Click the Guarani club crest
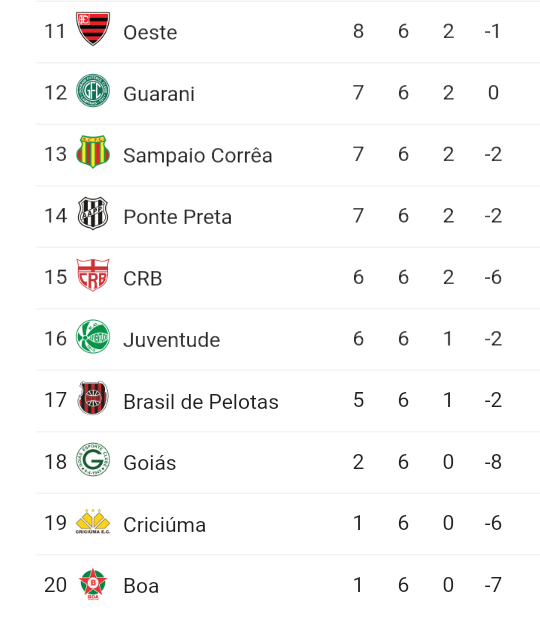The height and width of the screenshot is (619, 540). tap(93, 90)
